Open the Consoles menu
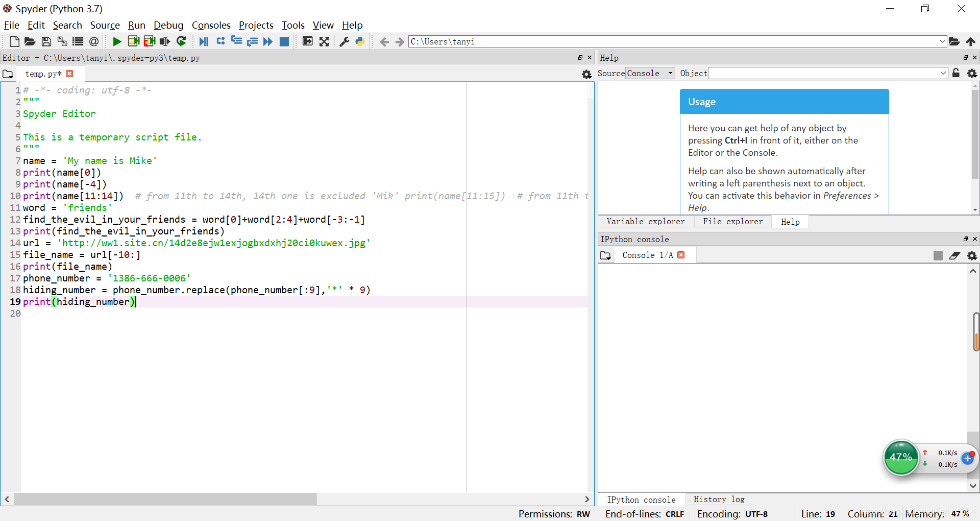This screenshot has width=980, height=521. 211,25
